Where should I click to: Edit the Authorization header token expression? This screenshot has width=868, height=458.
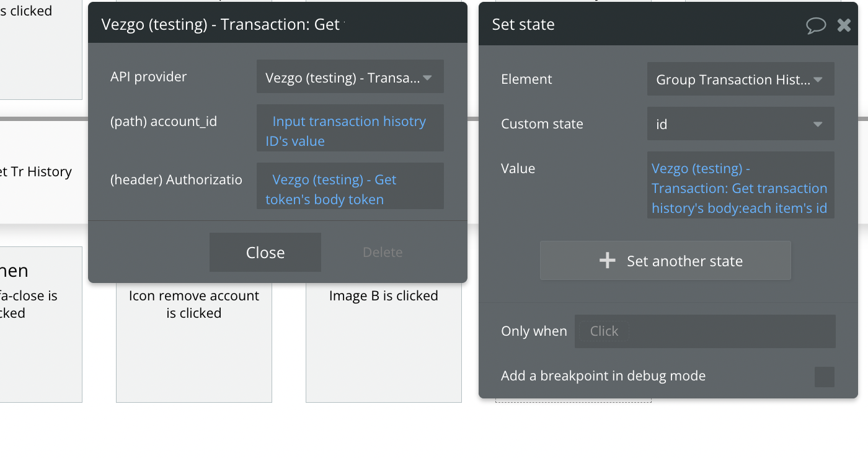click(350, 189)
